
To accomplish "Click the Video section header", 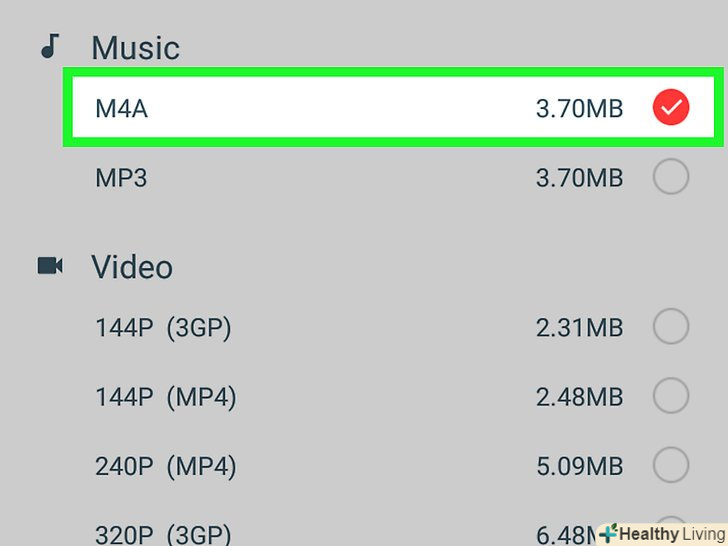I will (x=132, y=267).
